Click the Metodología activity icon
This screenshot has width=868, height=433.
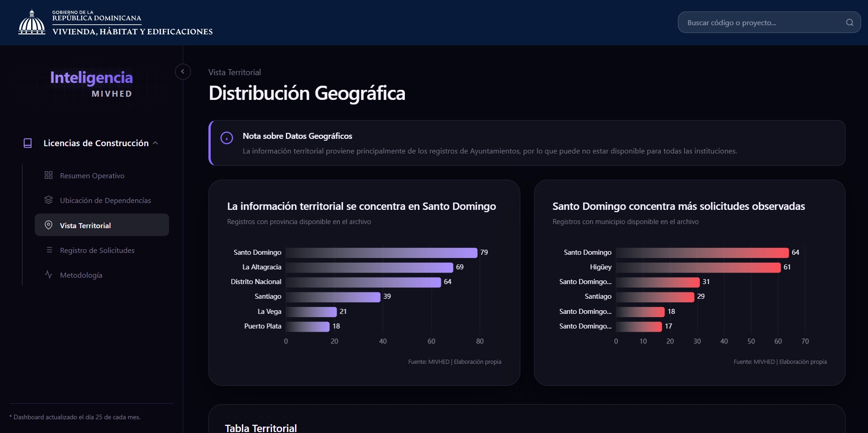coord(49,274)
